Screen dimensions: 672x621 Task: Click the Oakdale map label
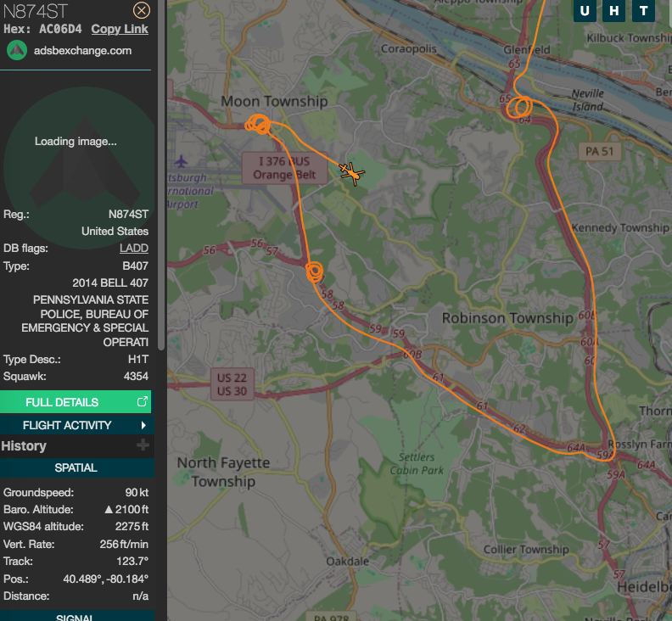tap(348, 561)
